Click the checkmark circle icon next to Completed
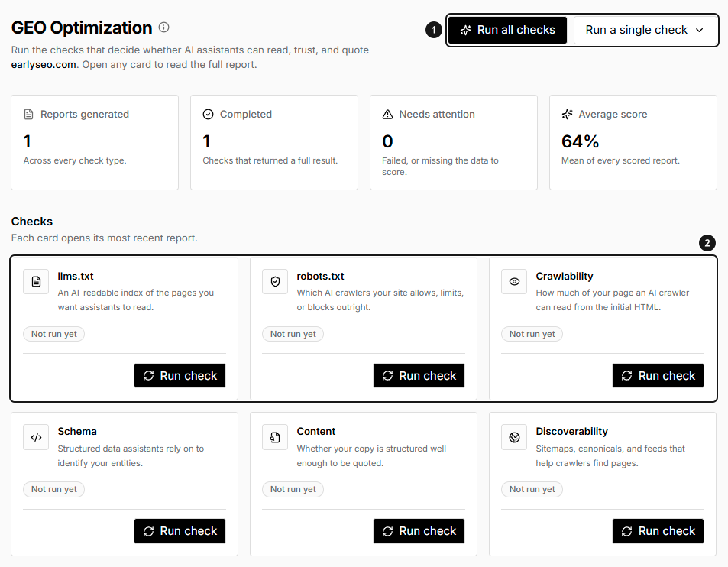 [208, 114]
